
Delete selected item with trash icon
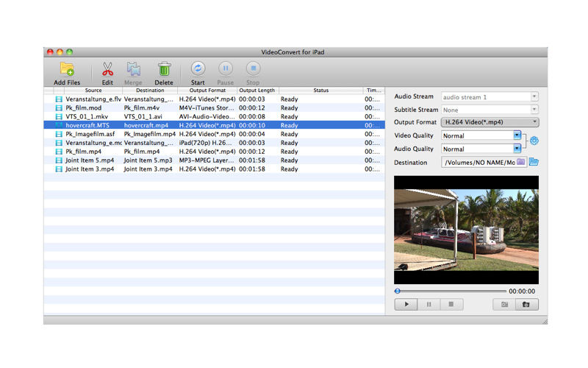click(x=164, y=69)
